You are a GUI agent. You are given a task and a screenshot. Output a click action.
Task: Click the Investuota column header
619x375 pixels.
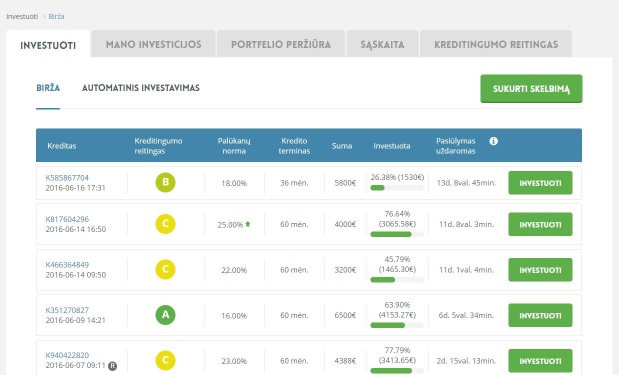(392, 146)
